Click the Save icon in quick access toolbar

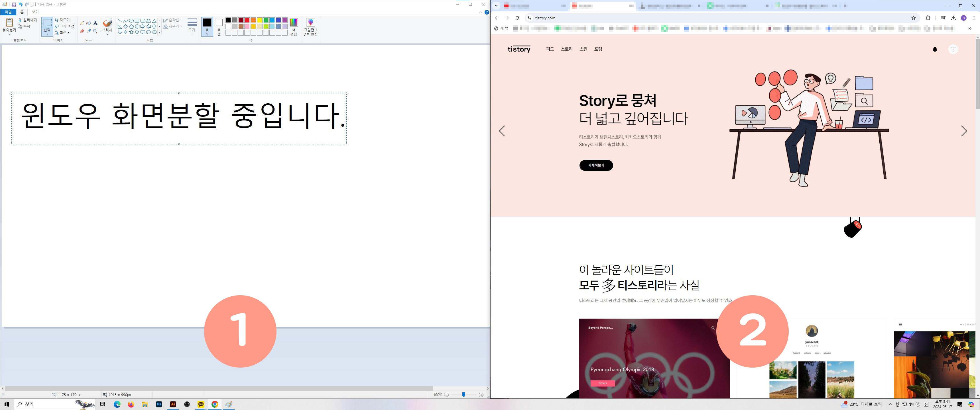click(14, 5)
